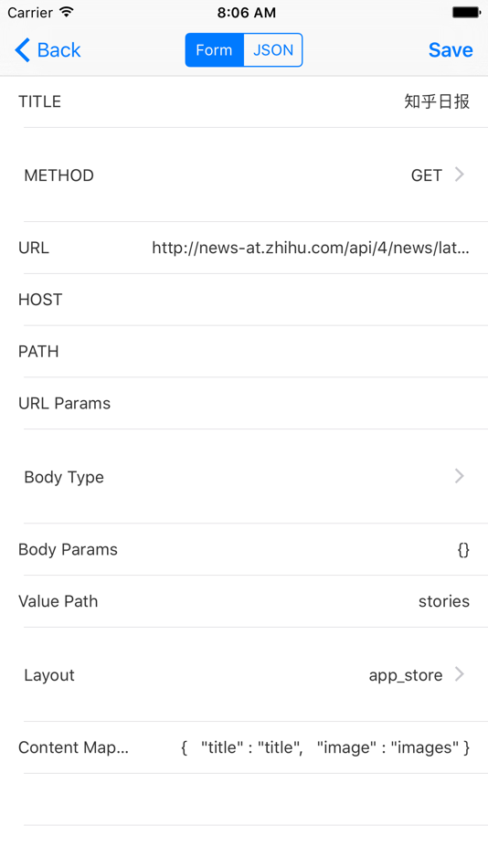
Task: Switch to the JSON segment
Action: tap(273, 50)
